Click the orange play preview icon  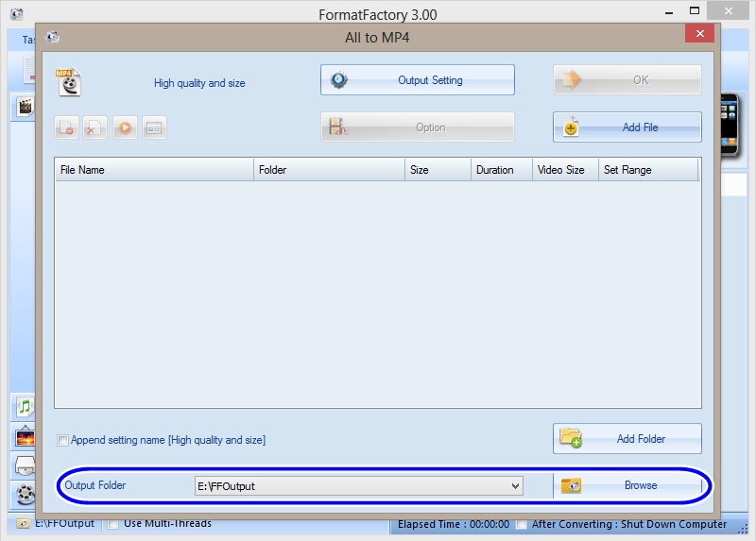click(x=125, y=127)
